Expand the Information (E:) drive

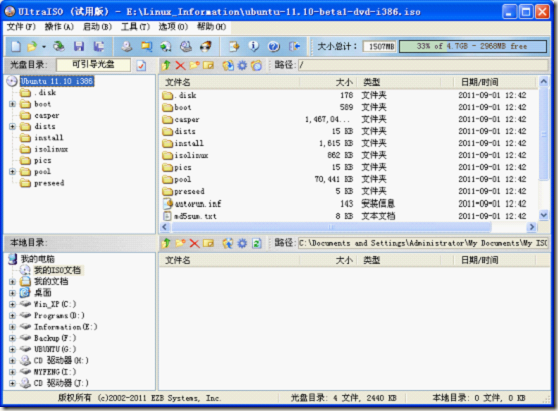[x=12, y=327]
